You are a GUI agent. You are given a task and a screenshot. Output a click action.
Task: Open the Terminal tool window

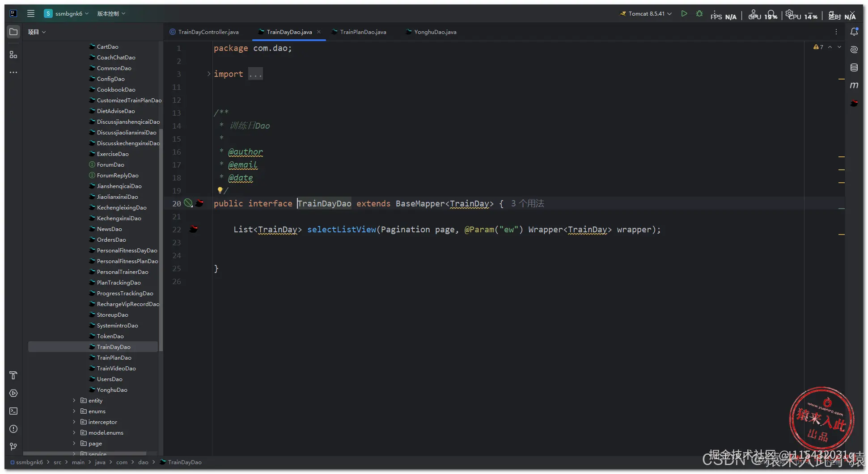pyautogui.click(x=13, y=411)
